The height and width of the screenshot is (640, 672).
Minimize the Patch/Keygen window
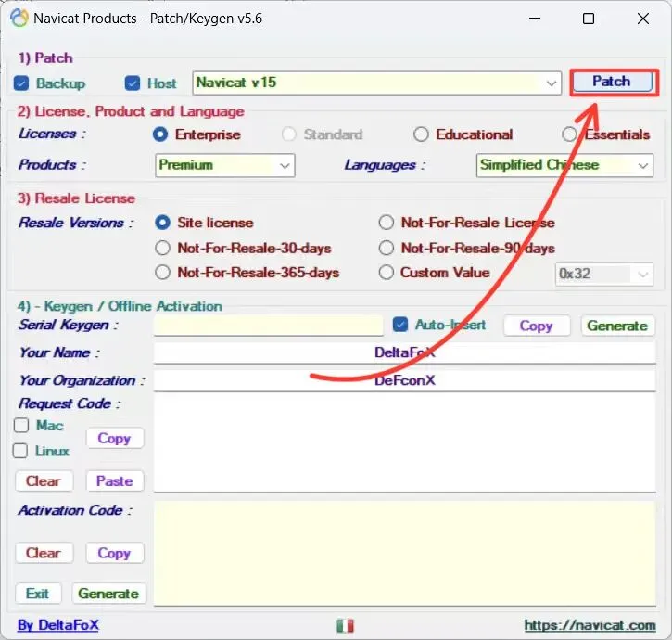tap(535, 19)
